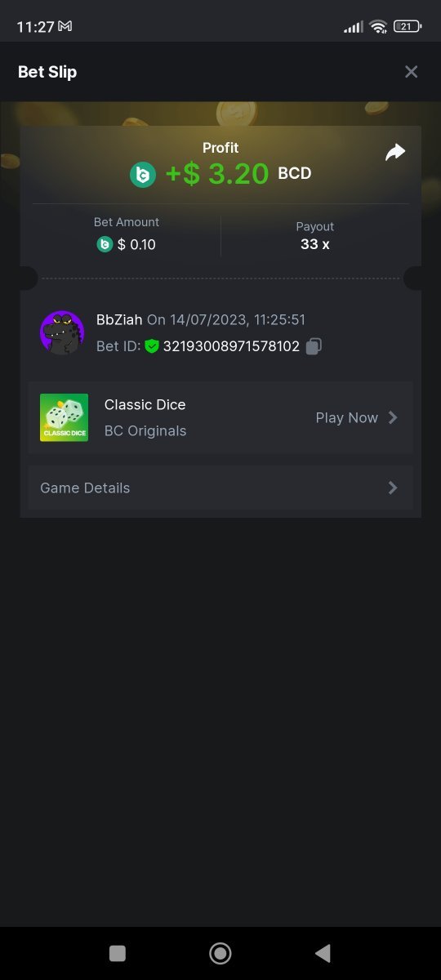Tap the green verified shield icon
441x980 pixels.
point(152,346)
